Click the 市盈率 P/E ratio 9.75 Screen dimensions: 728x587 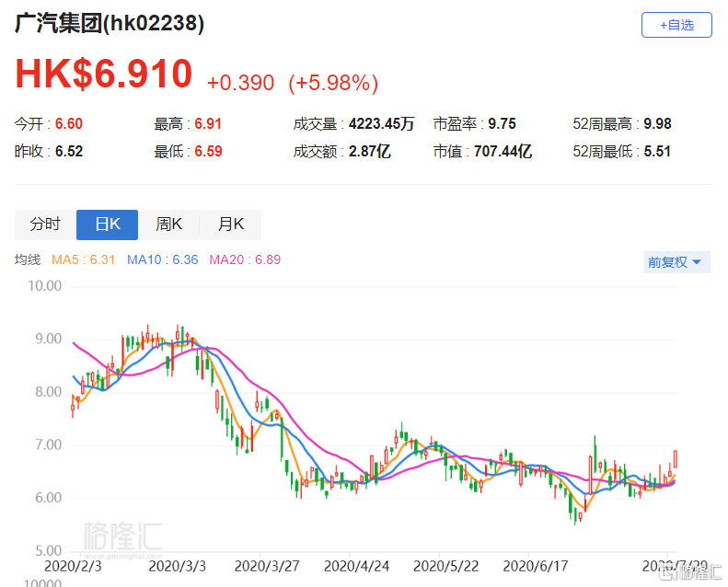click(x=502, y=124)
